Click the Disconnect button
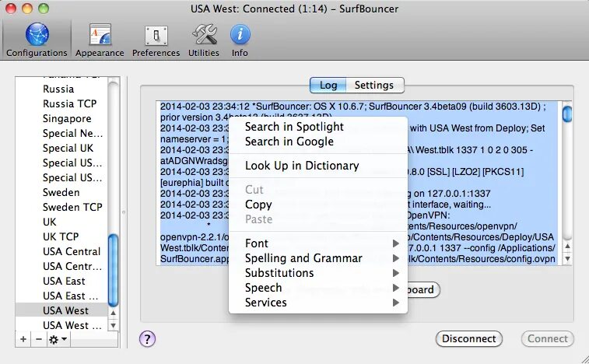Screen dimensions: 589x364 pyautogui.click(x=469, y=339)
